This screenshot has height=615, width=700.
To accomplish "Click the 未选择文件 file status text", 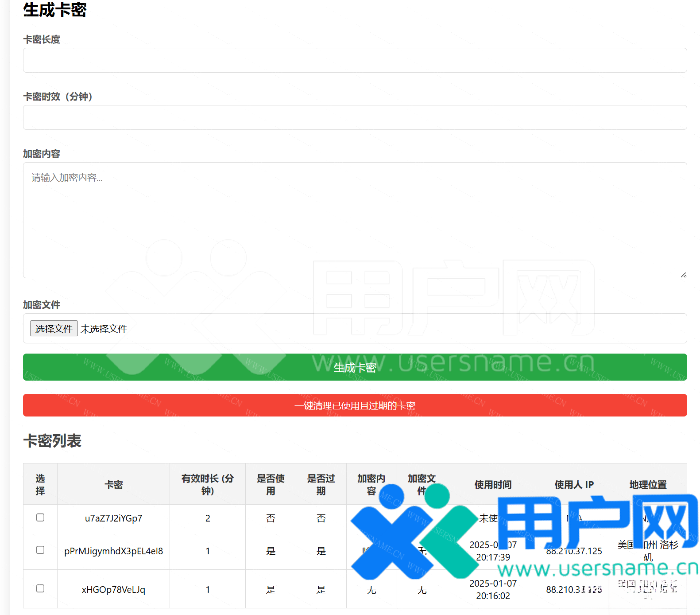I will coord(104,329).
